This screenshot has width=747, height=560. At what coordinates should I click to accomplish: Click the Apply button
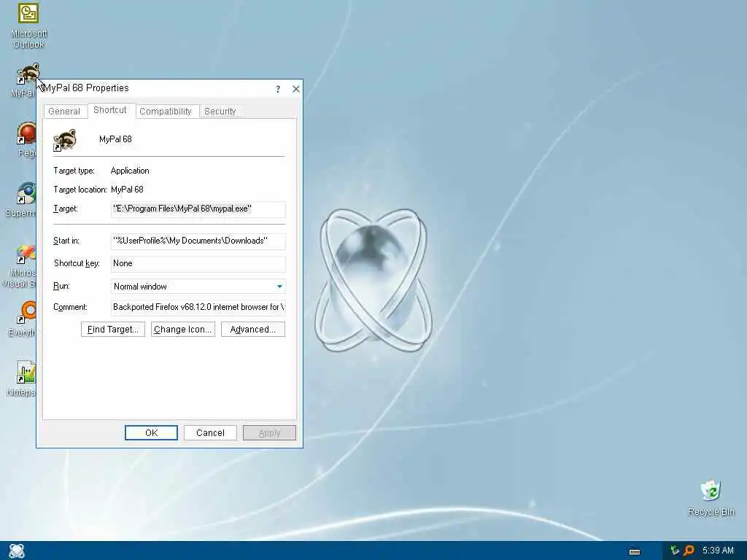pyautogui.click(x=269, y=433)
